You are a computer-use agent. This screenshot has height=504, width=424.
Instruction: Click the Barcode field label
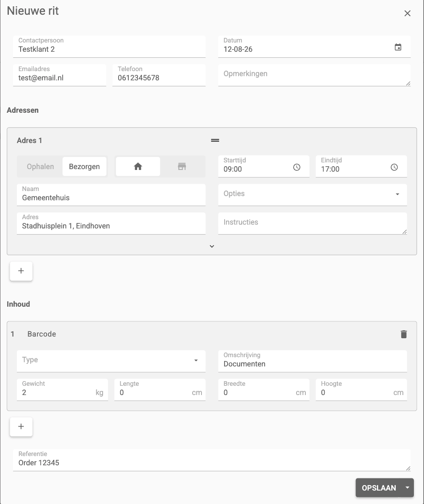pos(42,334)
